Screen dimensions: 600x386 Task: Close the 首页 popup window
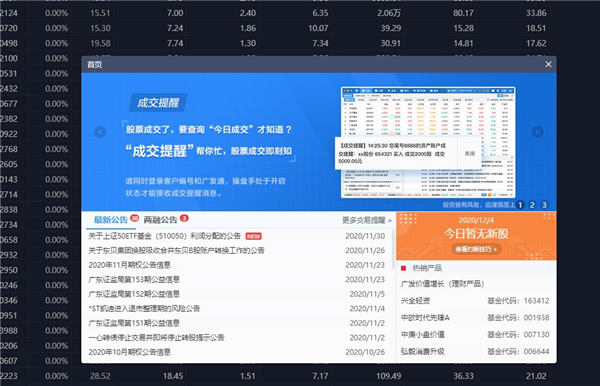click(548, 64)
